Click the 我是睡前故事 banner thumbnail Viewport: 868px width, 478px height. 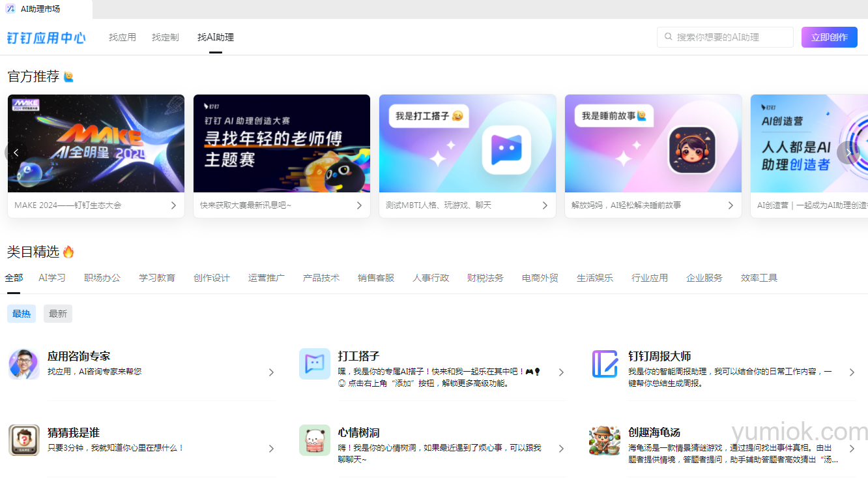[x=653, y=143]
